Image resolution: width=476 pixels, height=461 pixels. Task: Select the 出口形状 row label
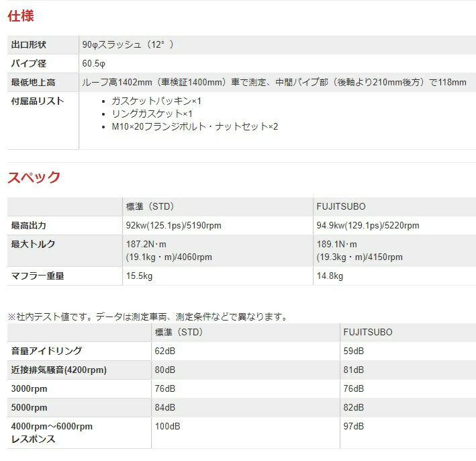coord(29,45)
